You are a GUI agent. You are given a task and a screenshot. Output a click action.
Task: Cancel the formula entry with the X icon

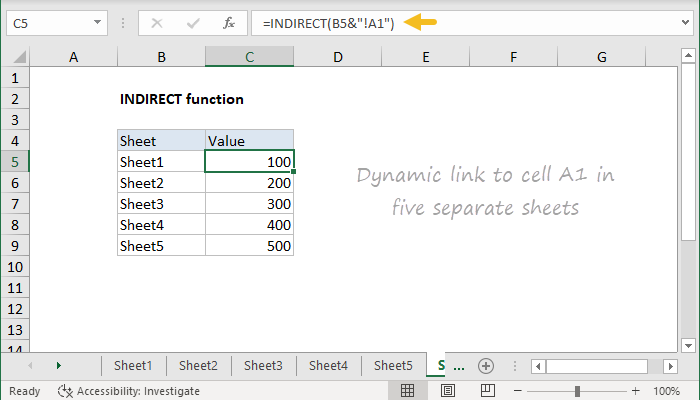157,23
